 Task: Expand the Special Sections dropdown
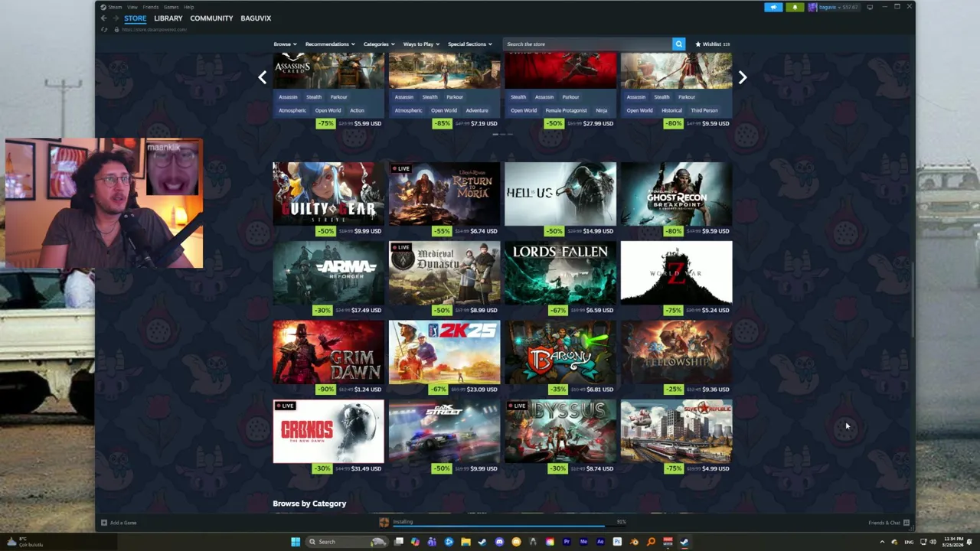pyautogui.click(x=469, y=44)
